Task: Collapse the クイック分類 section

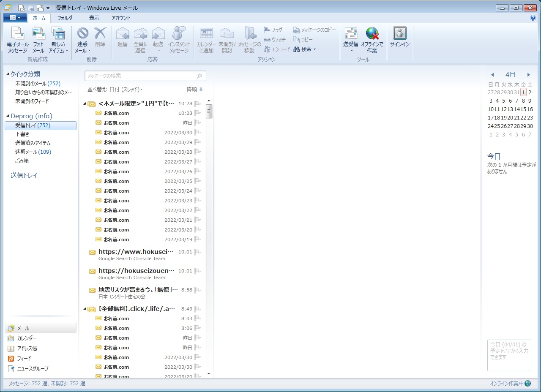Action: (8, 74)
